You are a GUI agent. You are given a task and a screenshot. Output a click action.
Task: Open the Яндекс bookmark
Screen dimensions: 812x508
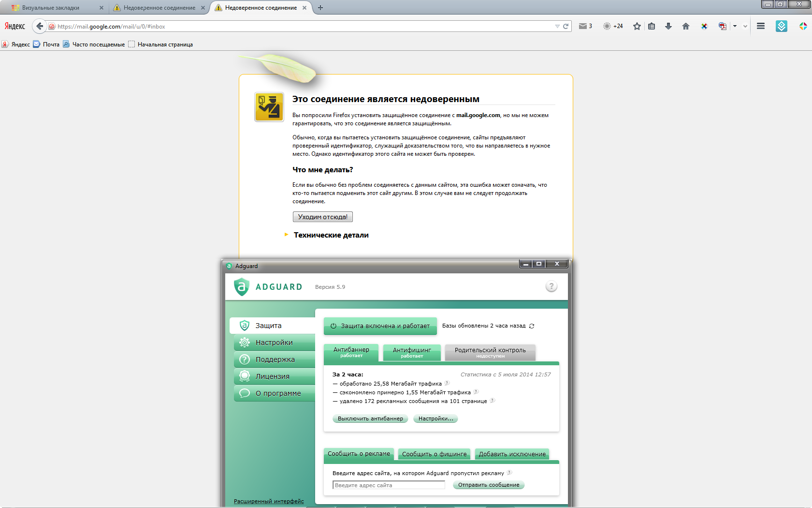[x=16, y=45]
